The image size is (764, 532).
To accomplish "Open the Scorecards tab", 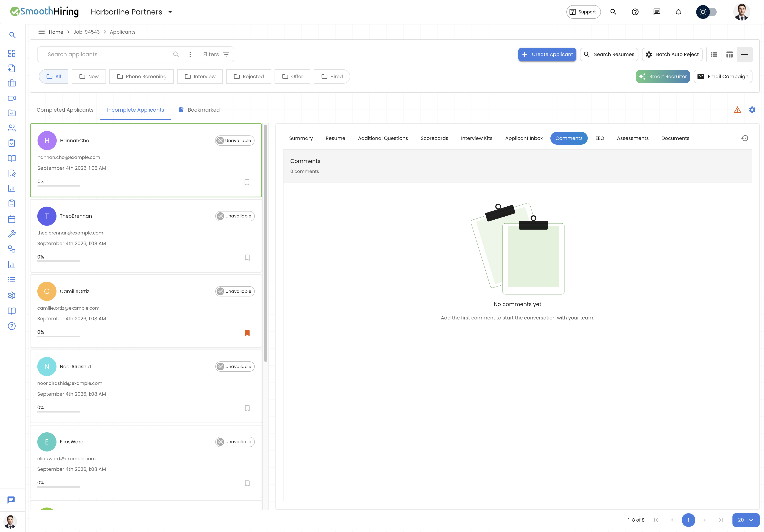I will pyautogui.click(x=434, y=138).
